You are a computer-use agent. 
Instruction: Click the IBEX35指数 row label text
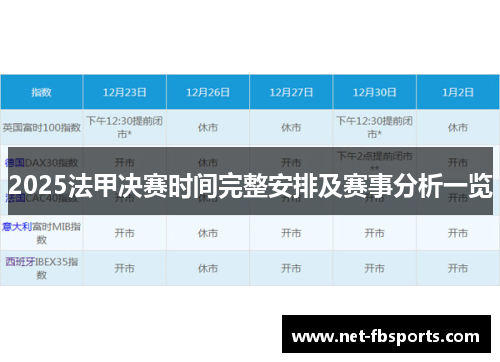(x=57, y=268)
